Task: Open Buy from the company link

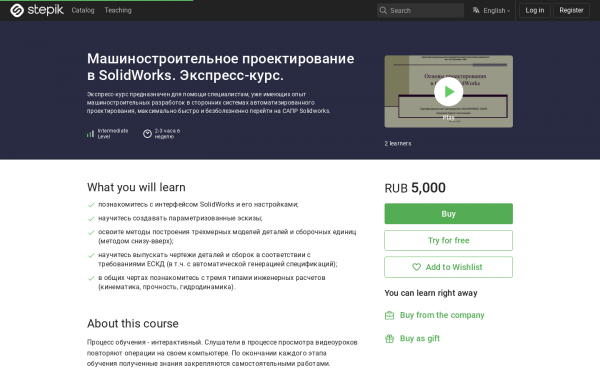Action: coord(442,315)
